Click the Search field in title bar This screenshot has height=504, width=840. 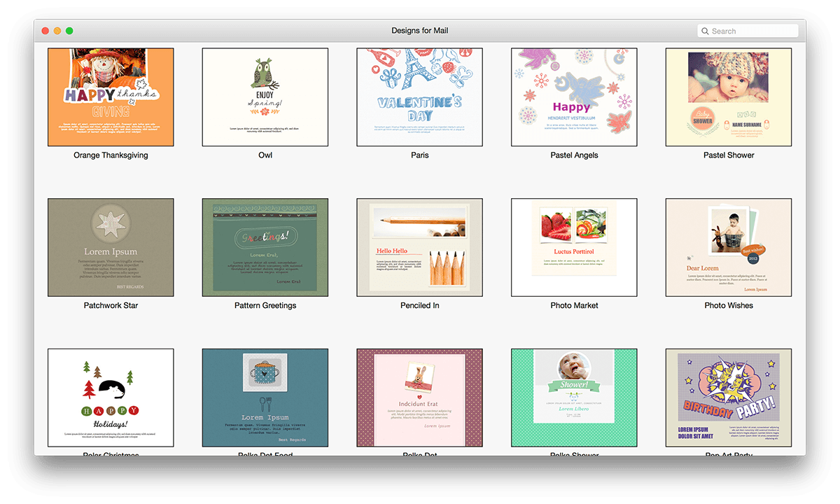pyautogui.click(x=748, y=31)
